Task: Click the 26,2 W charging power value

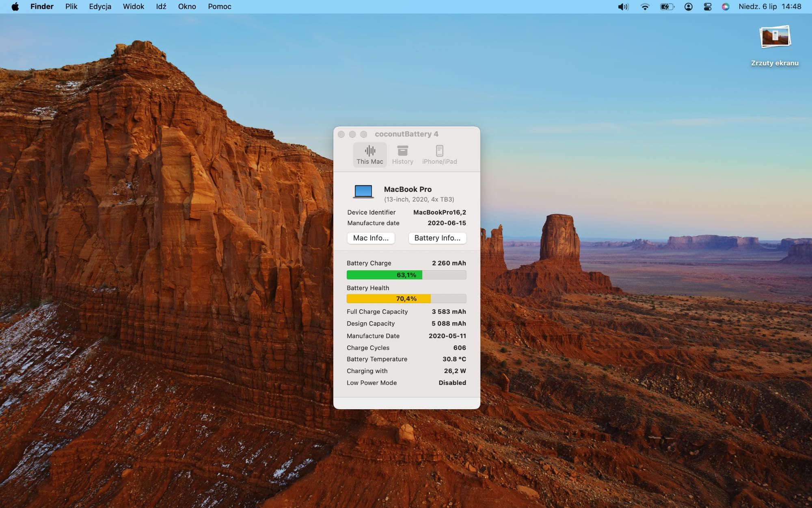Action: tap(455, 371)
